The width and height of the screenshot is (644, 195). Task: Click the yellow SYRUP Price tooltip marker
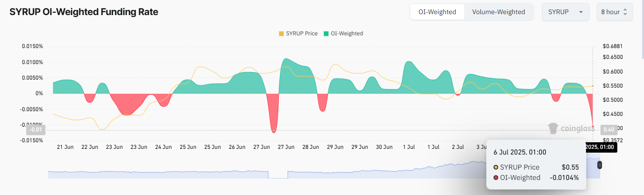[x=495, y=167]
